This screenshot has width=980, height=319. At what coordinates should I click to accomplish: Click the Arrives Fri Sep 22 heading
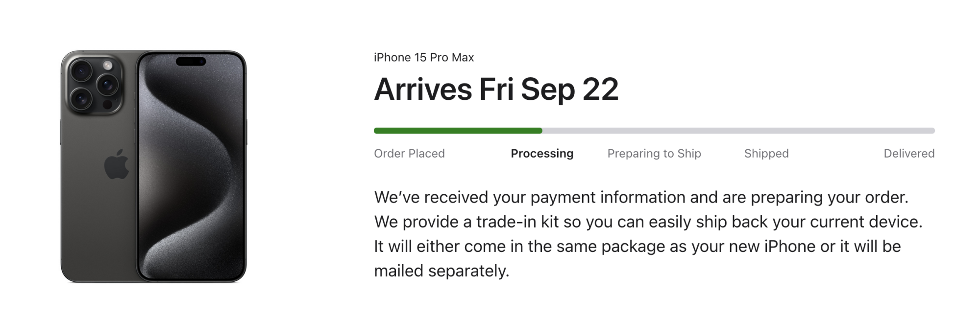tap(496, 90)
